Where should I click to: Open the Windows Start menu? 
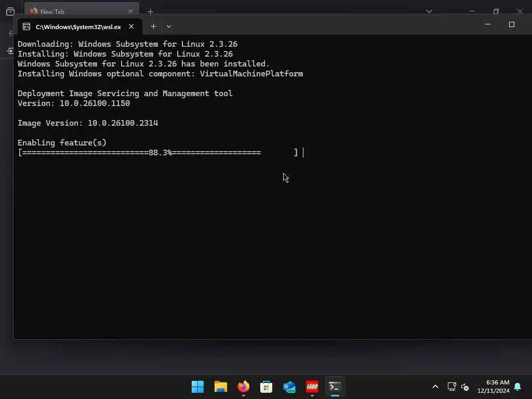pyautogui.click(x=197, y=387)
